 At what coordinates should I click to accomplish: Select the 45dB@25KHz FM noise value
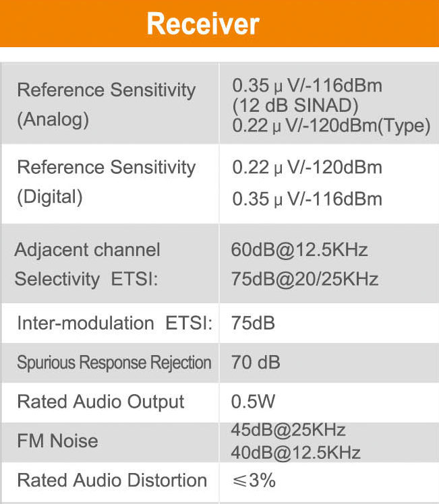[x=289, y=431]
